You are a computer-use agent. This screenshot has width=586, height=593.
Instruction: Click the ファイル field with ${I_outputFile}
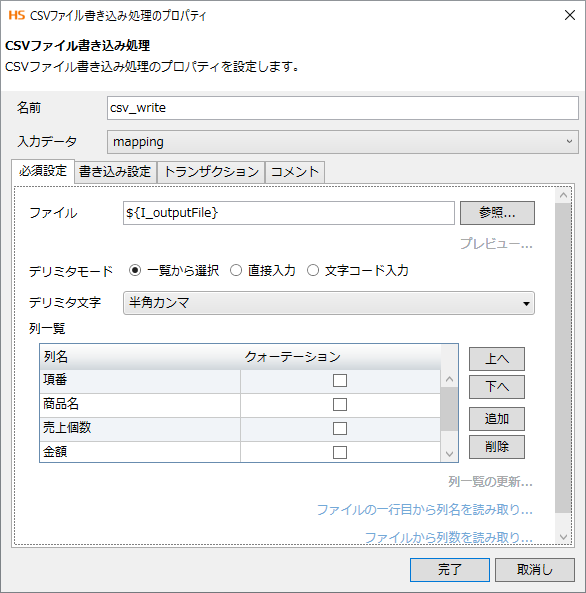[x=289, y=213]
